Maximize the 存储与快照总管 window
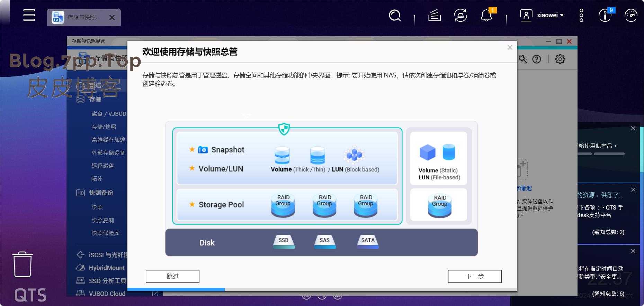 click(559, 41)
